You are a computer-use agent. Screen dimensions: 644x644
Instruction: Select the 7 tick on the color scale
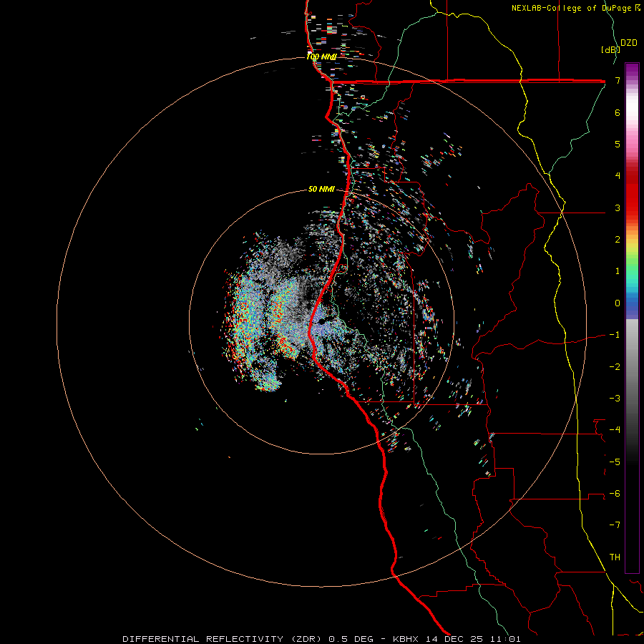[618, 80]
